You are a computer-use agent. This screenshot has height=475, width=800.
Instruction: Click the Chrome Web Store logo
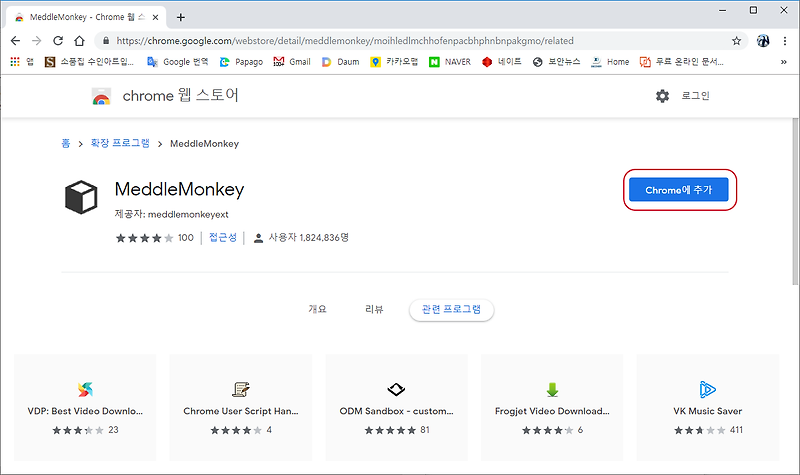click(102, 96)
